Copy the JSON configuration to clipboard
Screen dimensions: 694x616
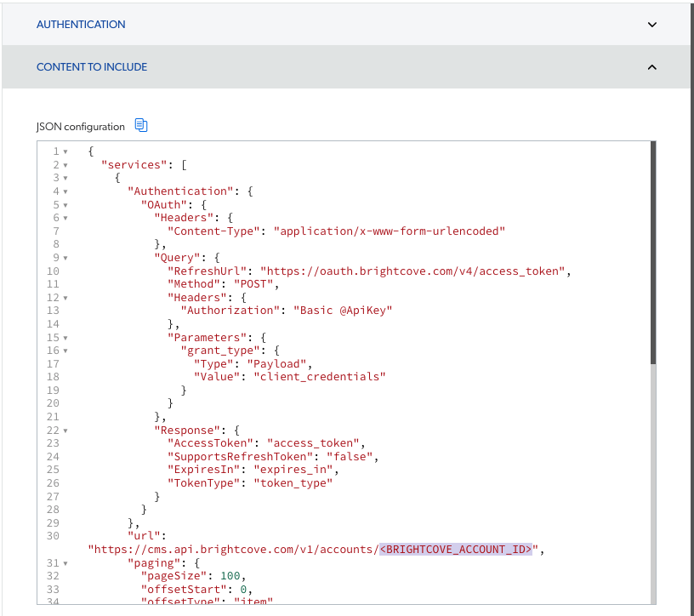(x=140, y=125)
